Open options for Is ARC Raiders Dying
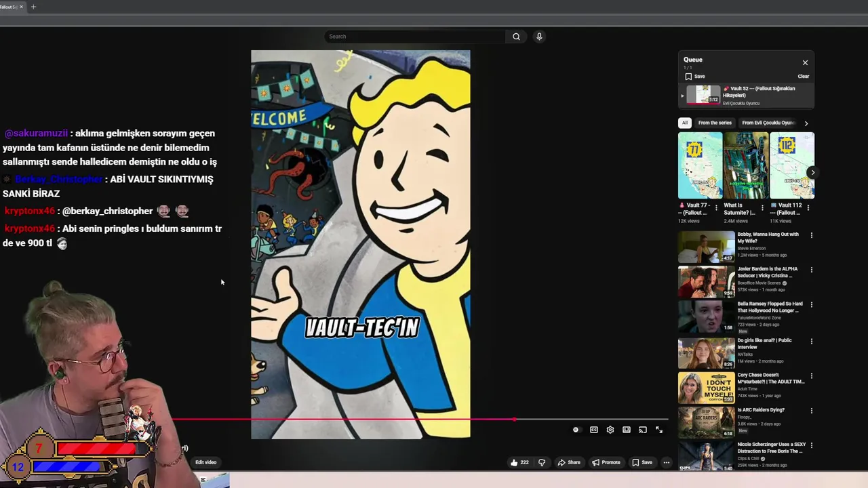Screen dimensions: 868x488 (x=811, y=411)
